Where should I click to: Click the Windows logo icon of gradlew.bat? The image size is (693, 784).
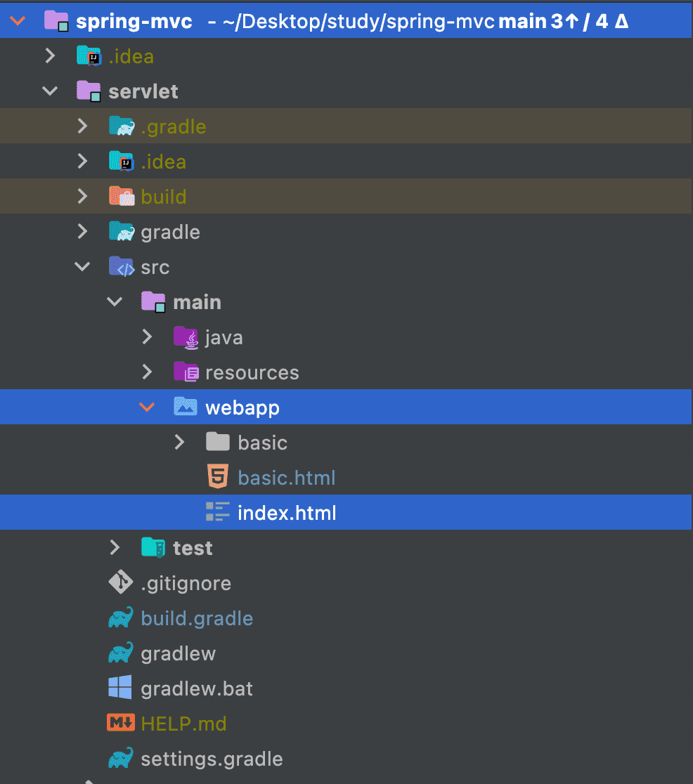[x=120, y=688]
